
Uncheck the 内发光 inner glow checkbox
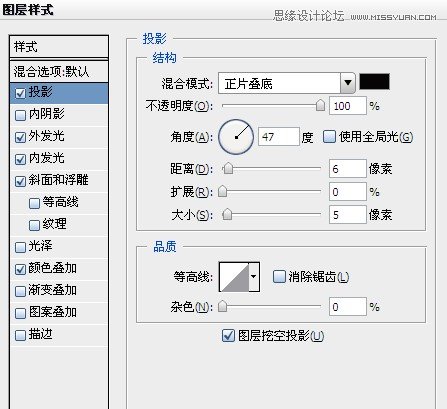point(20,159)
